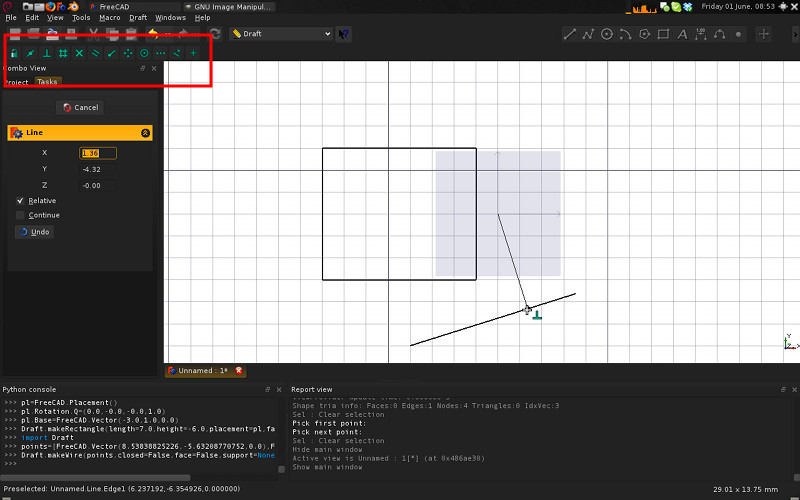Uncheck the Relative checkbox
Image resolution: width=800 pixels, height=500 pixels.
click(21, 201)
